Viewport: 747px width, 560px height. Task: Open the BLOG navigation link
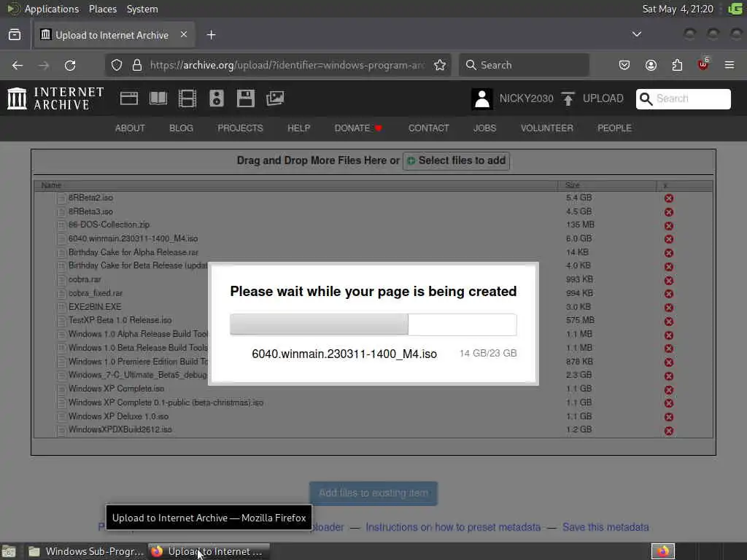pyautogui.click(x=181, y=128)
